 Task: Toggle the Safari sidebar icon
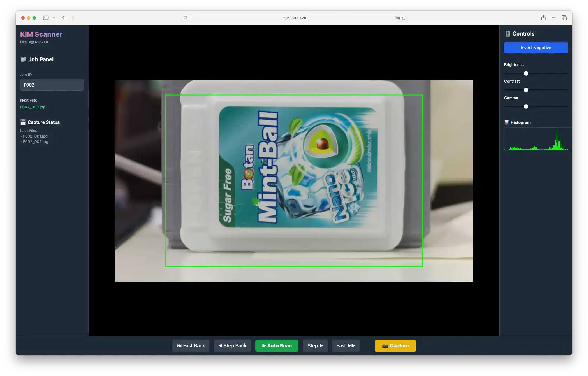pos(46,18)
